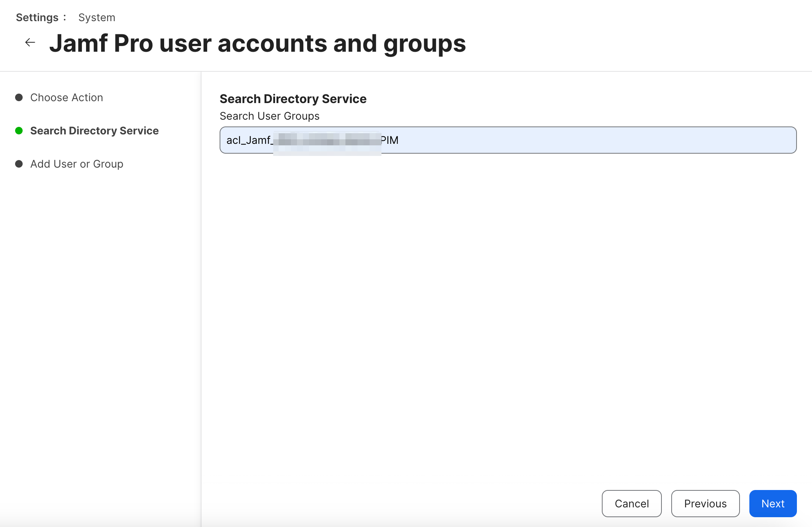Click the 'Search User Groups' label
The width and height of the screenshot is (812, 527).
point(269,116)
